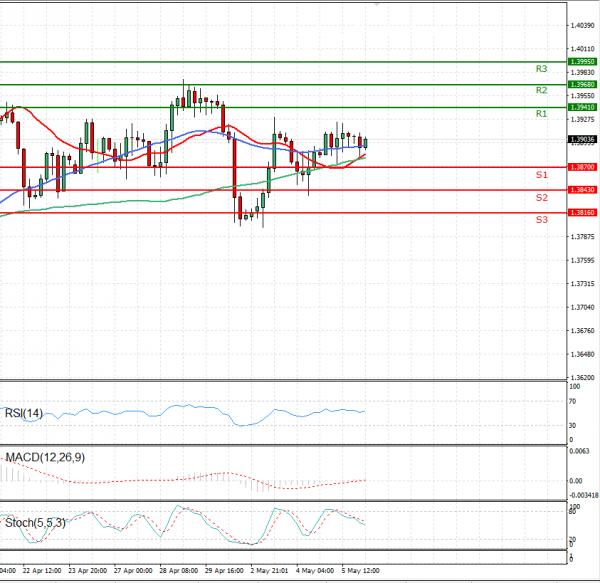
Task: Select the S2 support label
Action: pos(541,197)
